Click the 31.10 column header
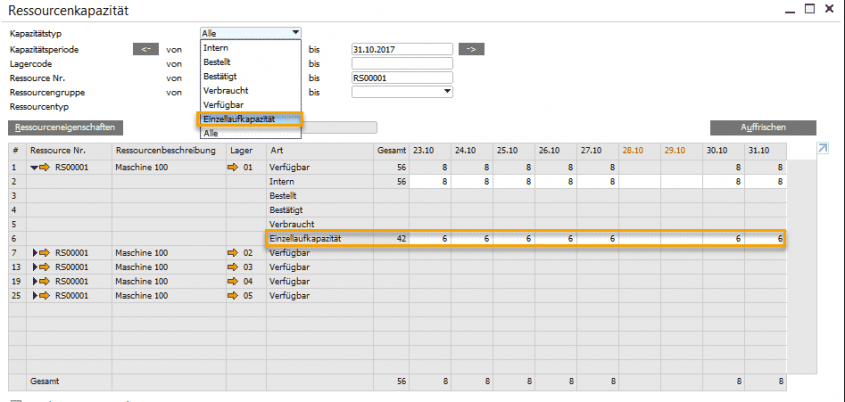Screen dimensions: 845x402 765,151
